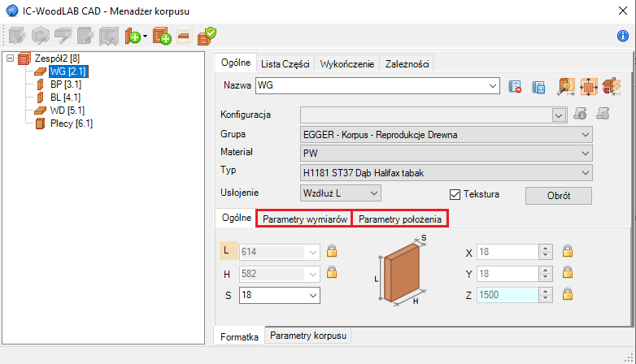This screenshot has width=636, height=364.
Task: Click the add cabinet box toolbar icon
Action: click(161, 36)
